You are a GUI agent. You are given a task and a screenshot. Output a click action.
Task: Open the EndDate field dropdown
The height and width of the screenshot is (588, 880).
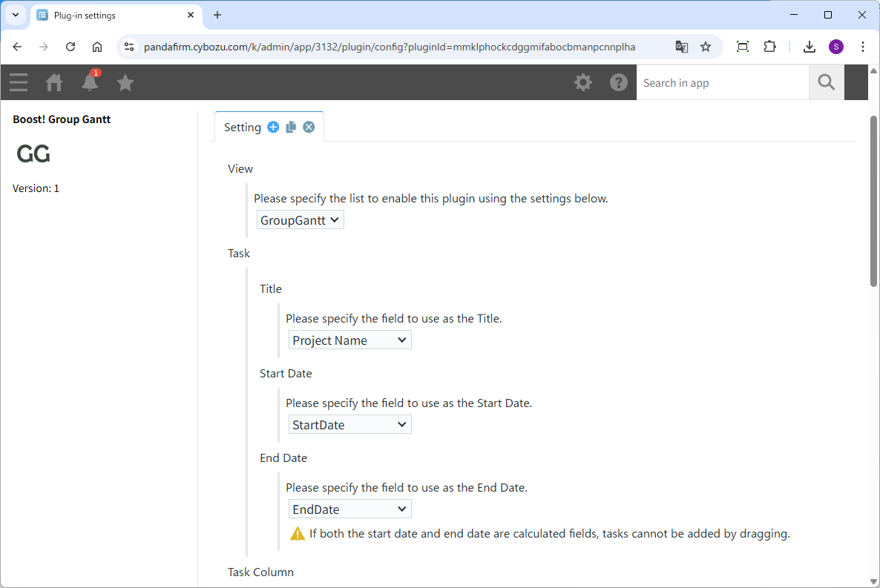click(349, 509)
